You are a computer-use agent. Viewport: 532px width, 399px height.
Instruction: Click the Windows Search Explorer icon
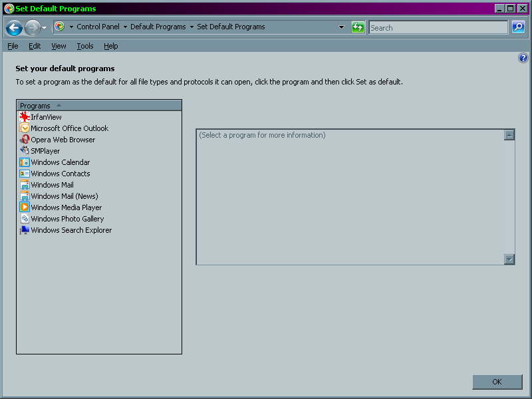click(25, 230)
